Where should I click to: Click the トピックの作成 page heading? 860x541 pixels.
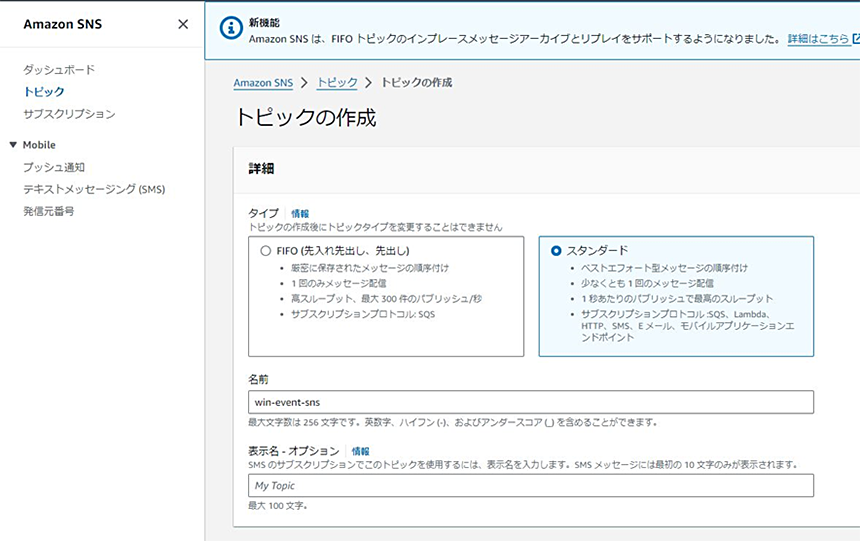(x=306, y=117)
